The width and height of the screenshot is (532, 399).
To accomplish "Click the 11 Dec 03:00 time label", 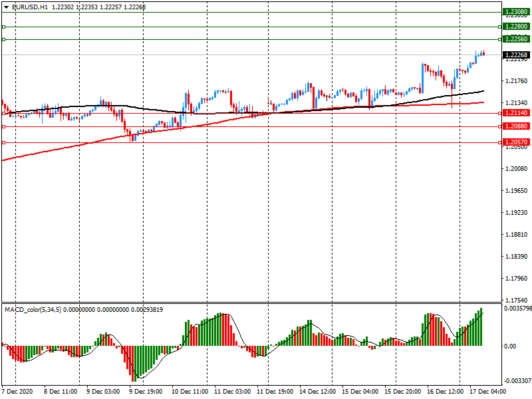I will 232,392.
